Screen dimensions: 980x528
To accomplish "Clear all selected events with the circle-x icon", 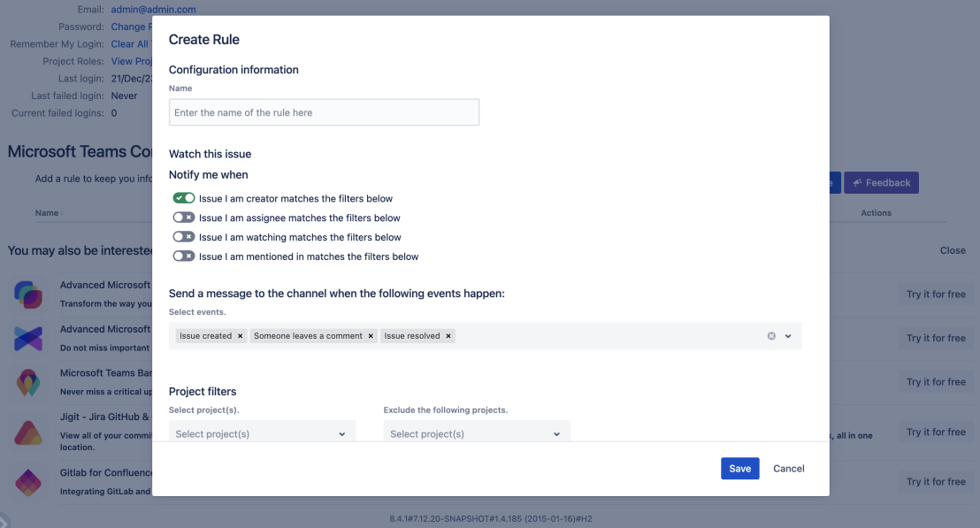I will (x=771, y=336).
